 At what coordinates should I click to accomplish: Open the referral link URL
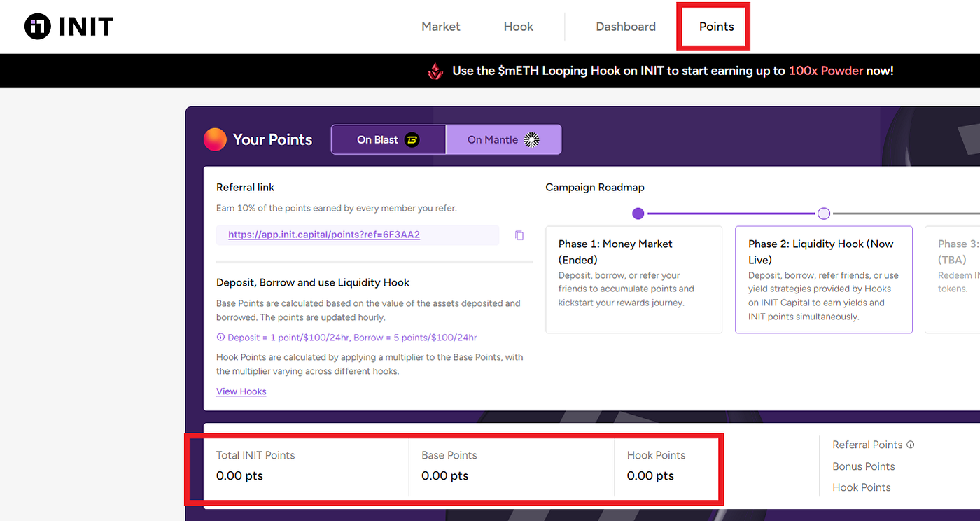coord(324,235)
